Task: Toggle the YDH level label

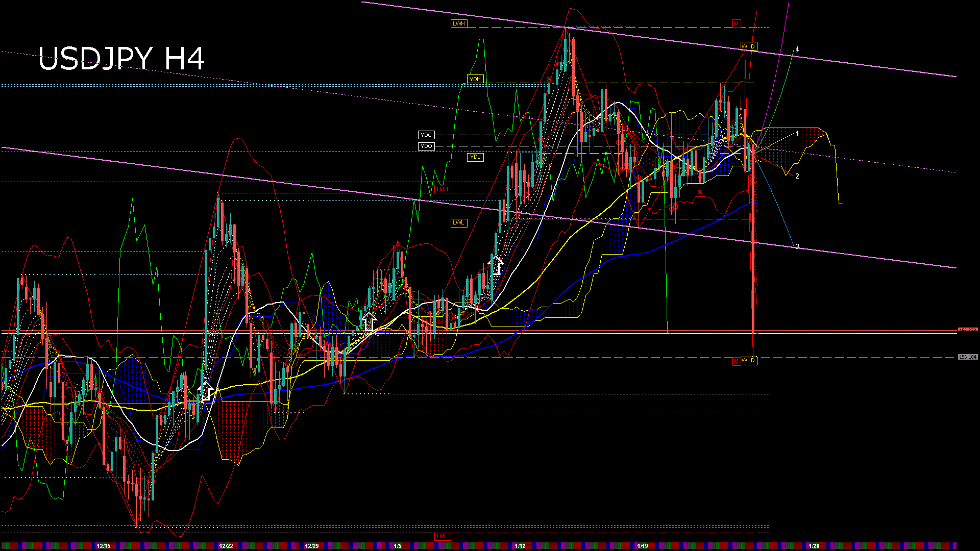Action: (475, 79)
